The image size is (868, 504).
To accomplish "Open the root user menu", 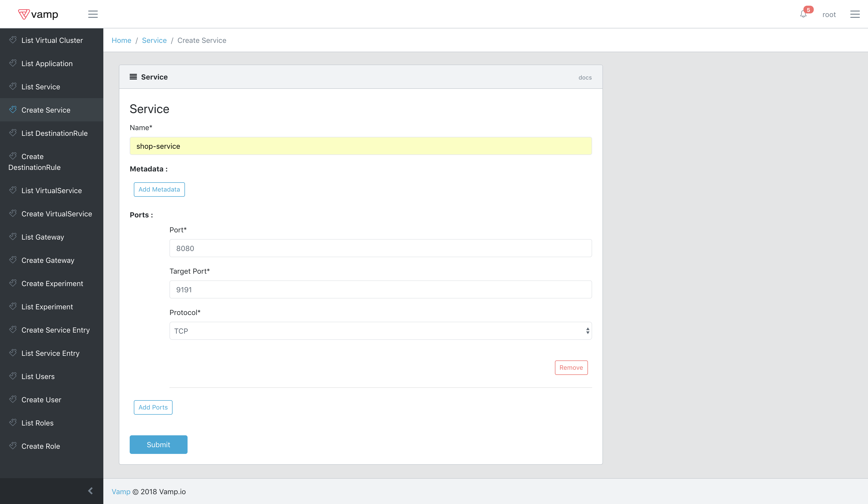I will (x=829, y=14).
